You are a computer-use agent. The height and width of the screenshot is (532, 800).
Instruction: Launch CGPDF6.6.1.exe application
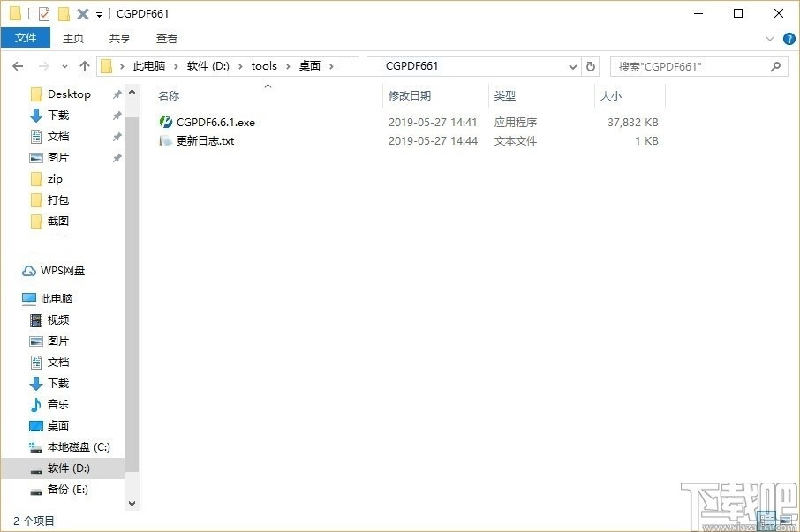[215, 122]
